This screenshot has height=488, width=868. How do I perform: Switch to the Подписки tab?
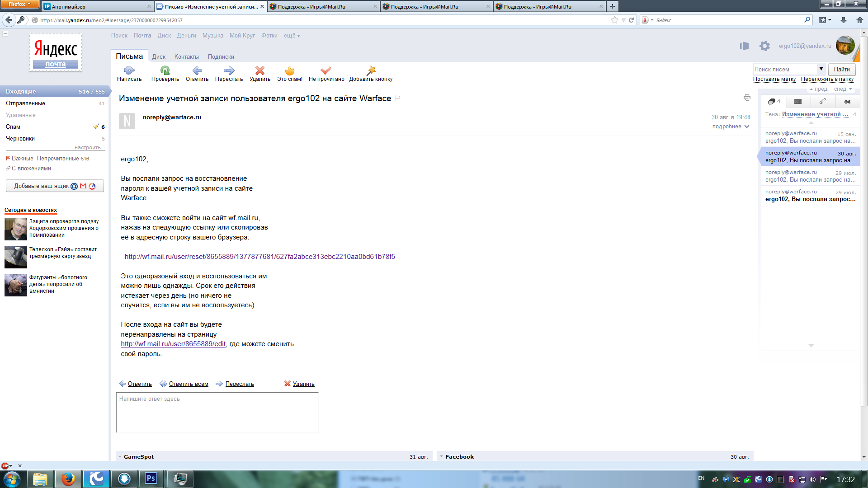click(221, 56)
